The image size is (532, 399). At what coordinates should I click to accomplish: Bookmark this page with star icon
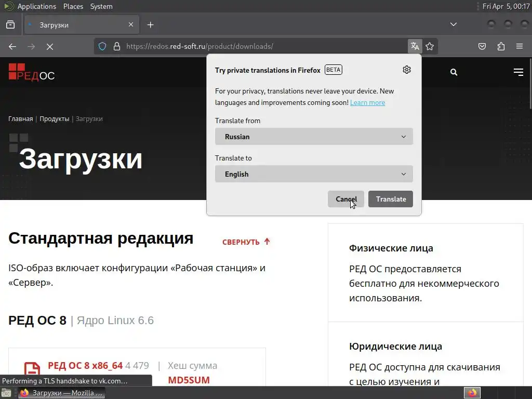[x=430, y=46]
